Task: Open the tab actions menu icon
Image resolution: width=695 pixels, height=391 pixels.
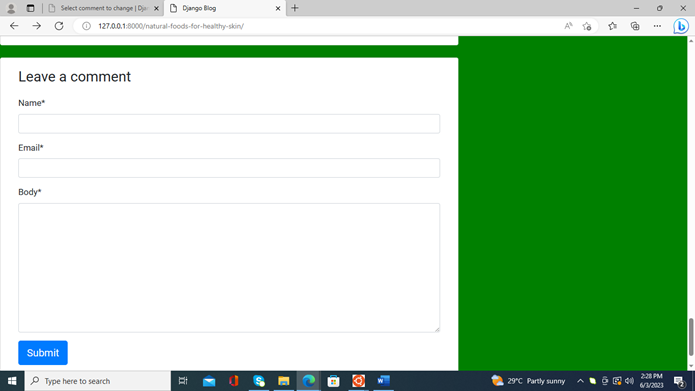Action: (x=31, y=8)
